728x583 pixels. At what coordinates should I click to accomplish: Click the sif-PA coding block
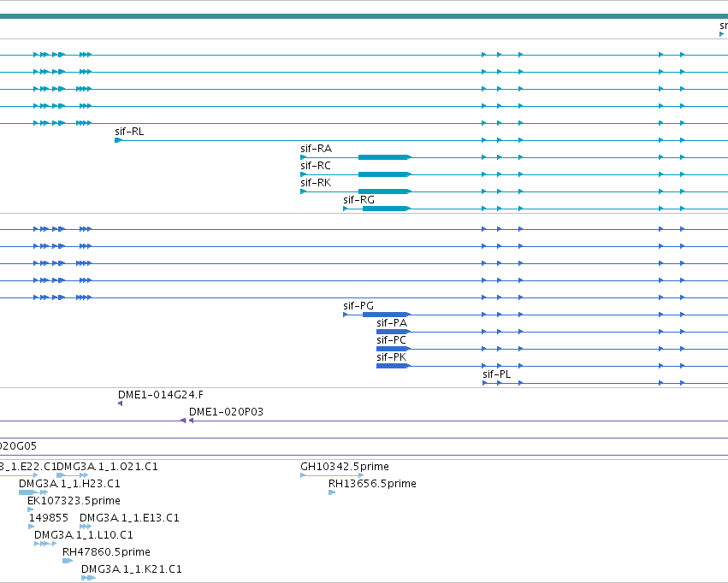point(393,332)
